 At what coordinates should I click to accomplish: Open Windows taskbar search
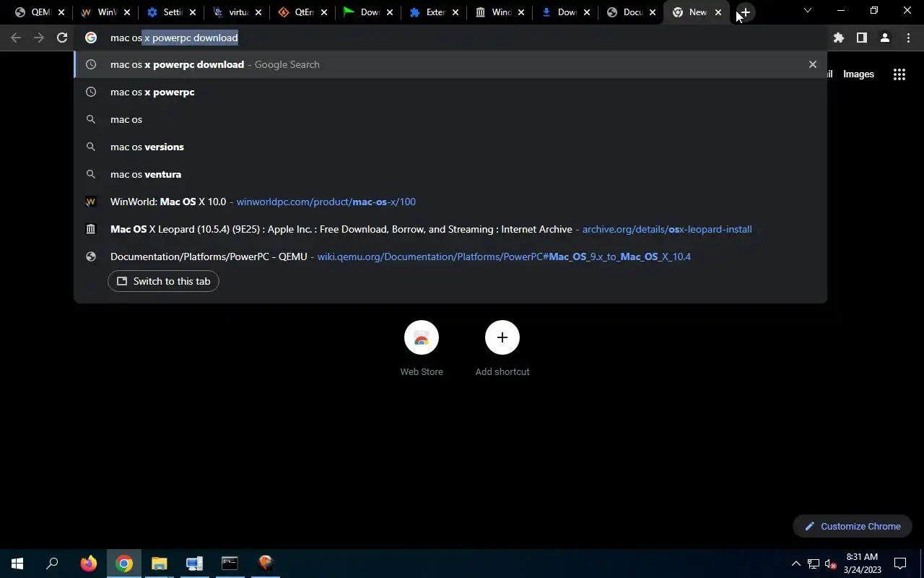click(52, 564)
